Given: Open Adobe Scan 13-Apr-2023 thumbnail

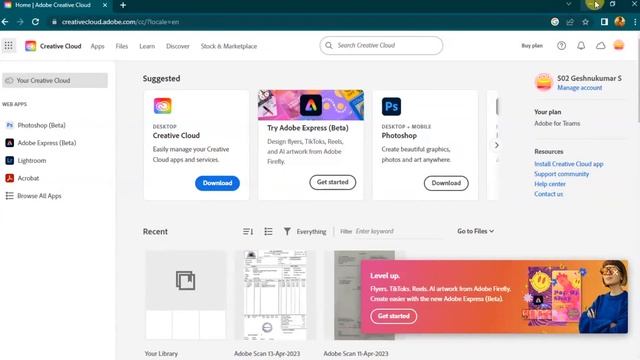Looking at the screenshot, I should coord(275,295).
